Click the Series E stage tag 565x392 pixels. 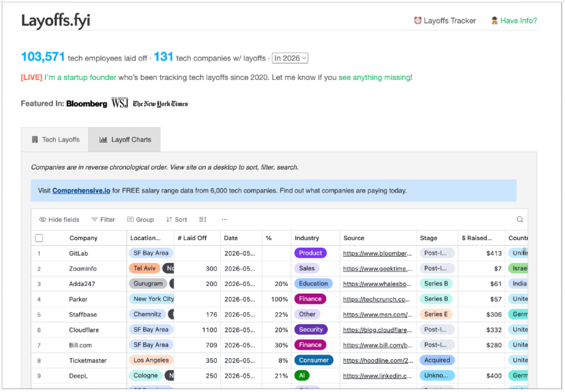click(436, 314)
